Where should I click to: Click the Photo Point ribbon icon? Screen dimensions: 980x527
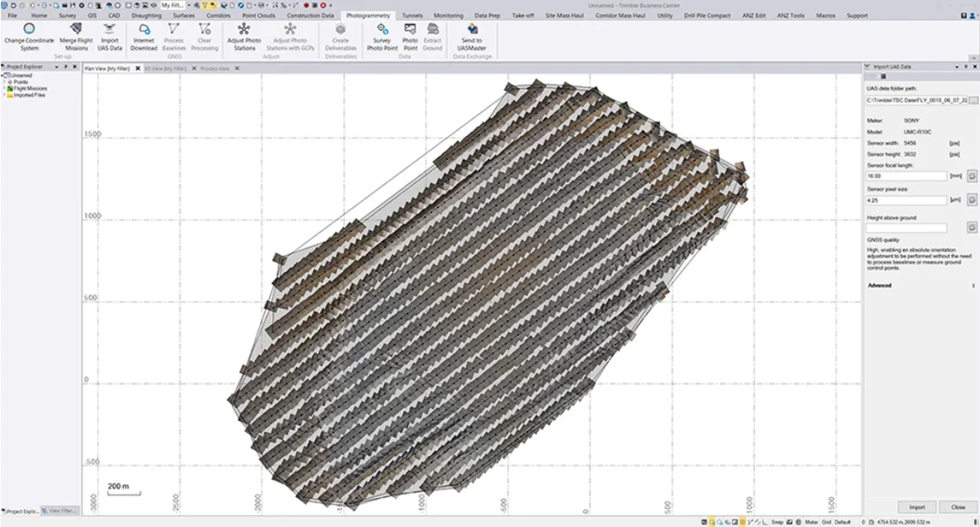coord(410,37)
